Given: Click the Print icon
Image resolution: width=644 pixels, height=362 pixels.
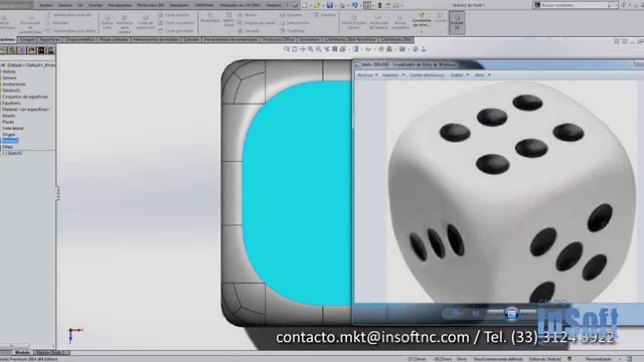Looking at the screenshot, I should click(x=342, y=5).
